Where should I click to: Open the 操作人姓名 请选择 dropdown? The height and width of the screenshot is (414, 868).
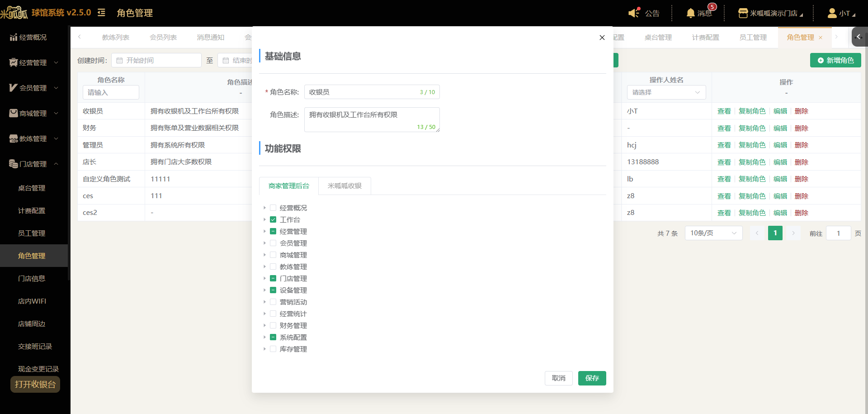click(x=666, y=92)
